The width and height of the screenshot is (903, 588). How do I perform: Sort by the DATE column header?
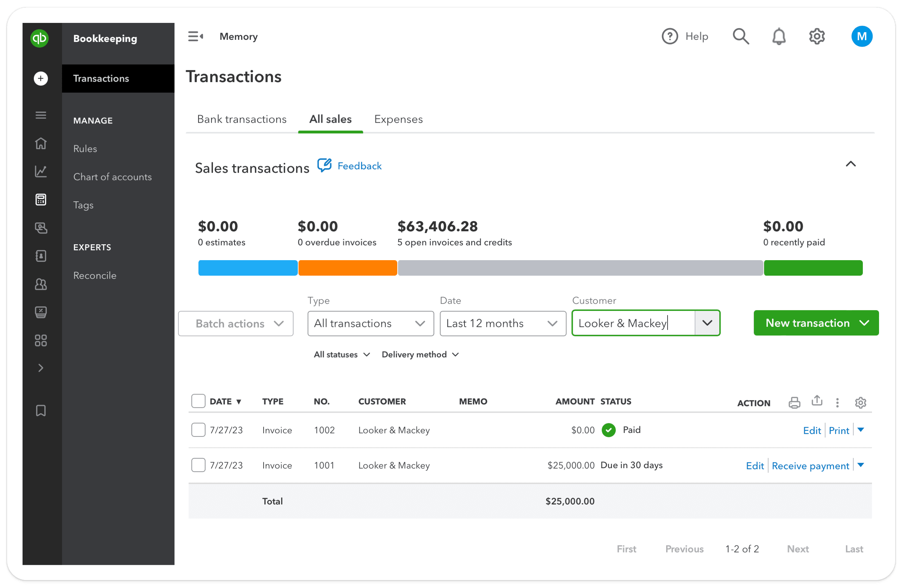pyautogui.click(x=225, y=402)
